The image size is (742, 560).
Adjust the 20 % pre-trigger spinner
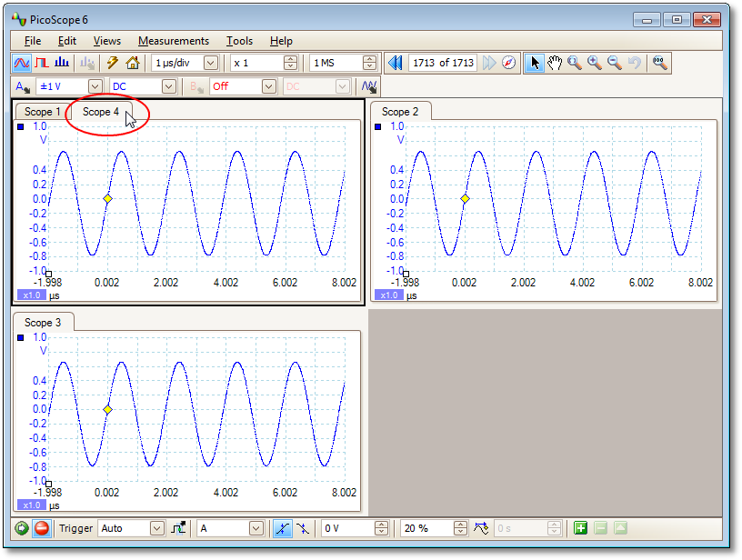tap(460, 528)
